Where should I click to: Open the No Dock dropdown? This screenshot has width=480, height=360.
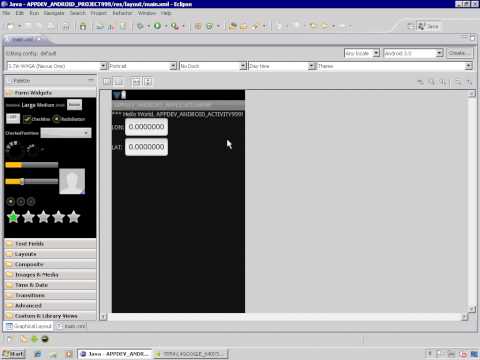pos(213,66)
